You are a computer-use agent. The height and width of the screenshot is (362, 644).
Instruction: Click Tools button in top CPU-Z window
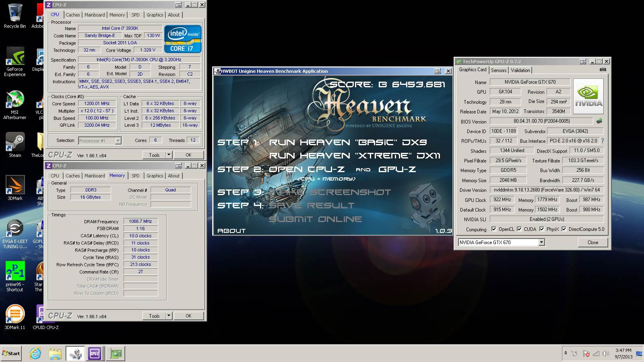coord(154,155)
